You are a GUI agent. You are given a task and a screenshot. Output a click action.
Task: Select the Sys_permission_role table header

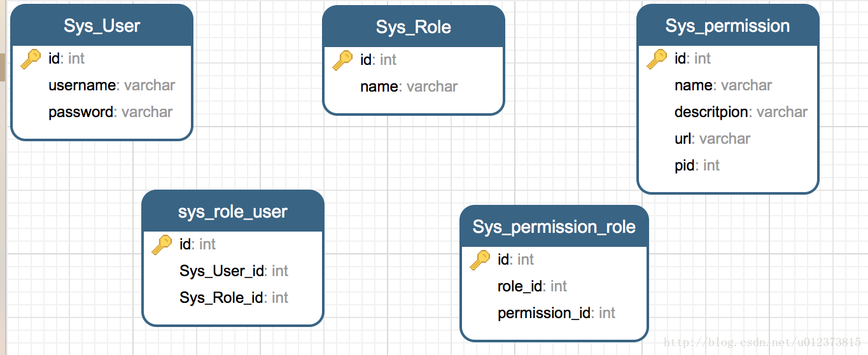tap(554, 226)
